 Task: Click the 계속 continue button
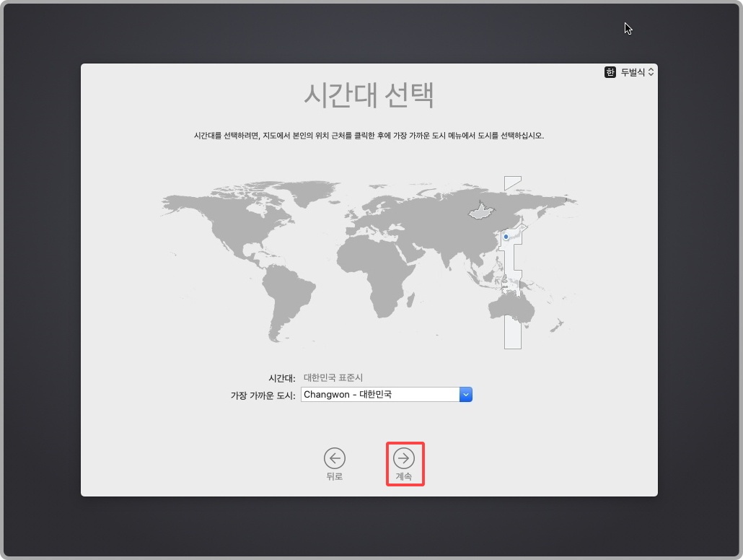[x=405, y=464]
